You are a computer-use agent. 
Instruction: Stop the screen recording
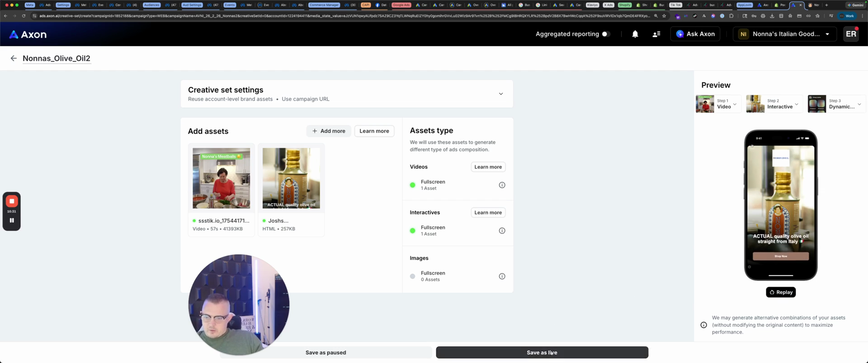pyautogui.click(x=12, y=201)
